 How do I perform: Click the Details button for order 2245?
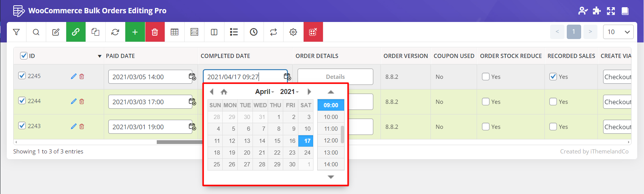pos(335,77)
